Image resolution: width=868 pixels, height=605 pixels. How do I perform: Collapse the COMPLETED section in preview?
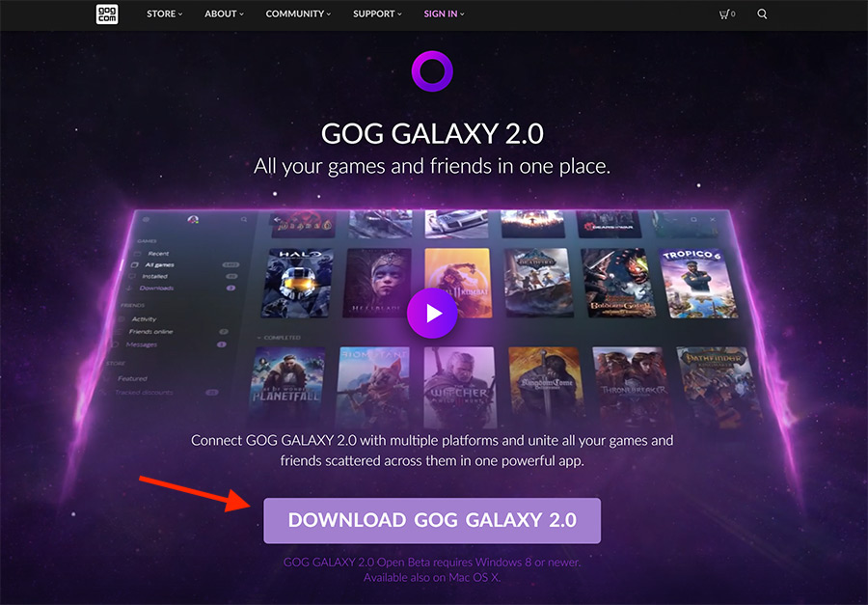point(279,338)
